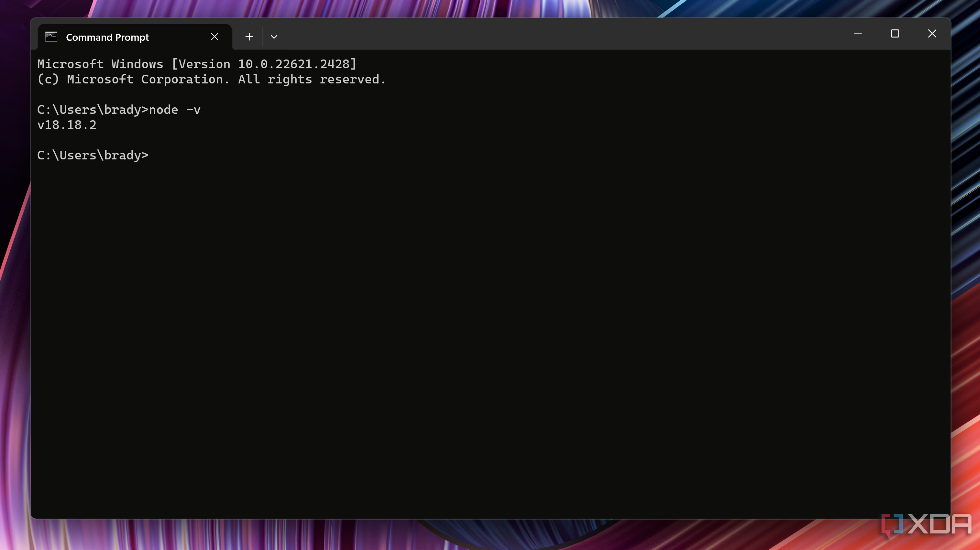980x550 pixels.
Task: Click the active prompt line at cursor
Action: pos(93,156)
